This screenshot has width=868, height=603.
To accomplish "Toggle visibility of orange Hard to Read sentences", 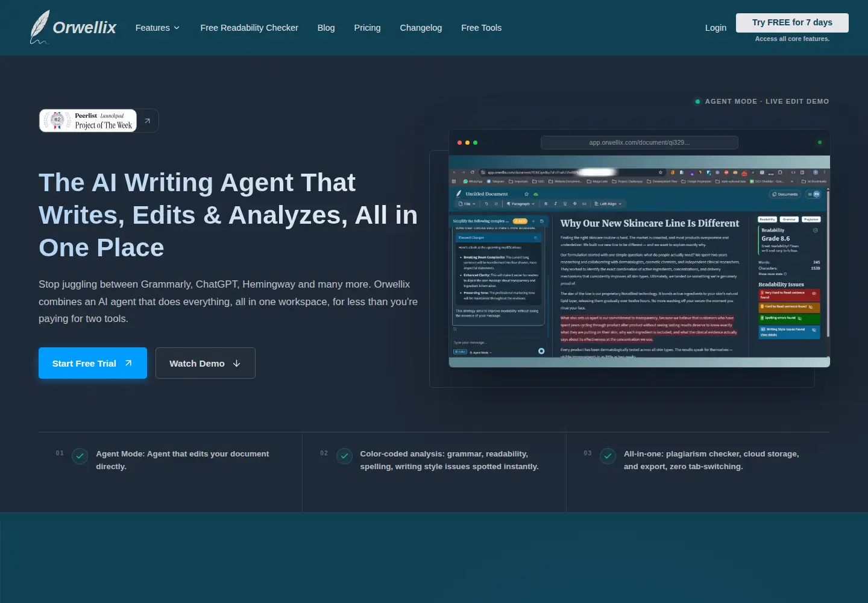I will [811, 307].
